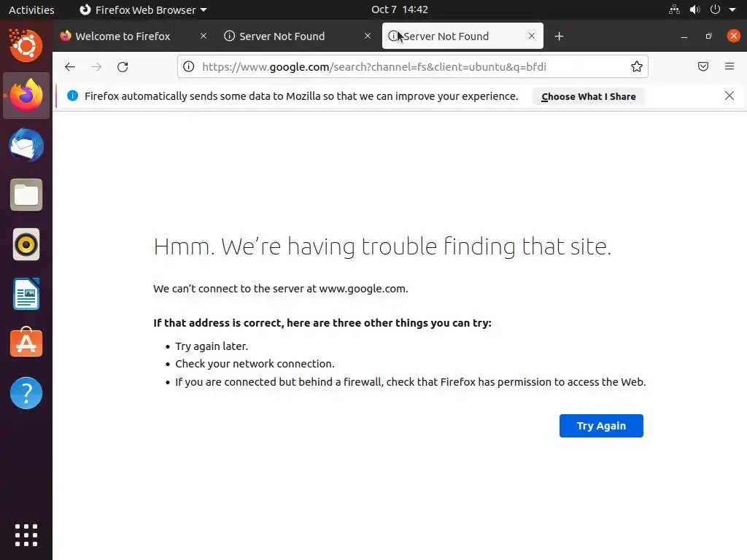Image resolution: width=747 pixels, height=560 pixels.
Task: Open the Files manager in dock
Action: coord(26,195)
